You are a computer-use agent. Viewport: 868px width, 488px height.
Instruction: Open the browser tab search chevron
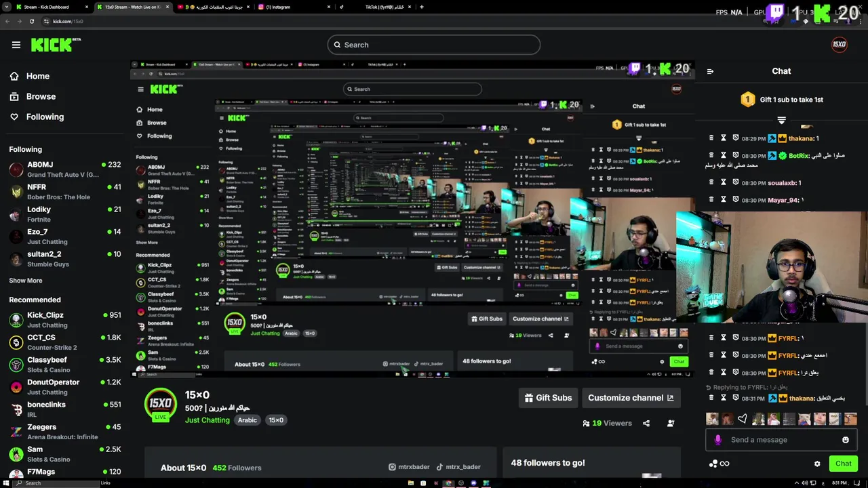pyautogui.click(x=6, y=7)
